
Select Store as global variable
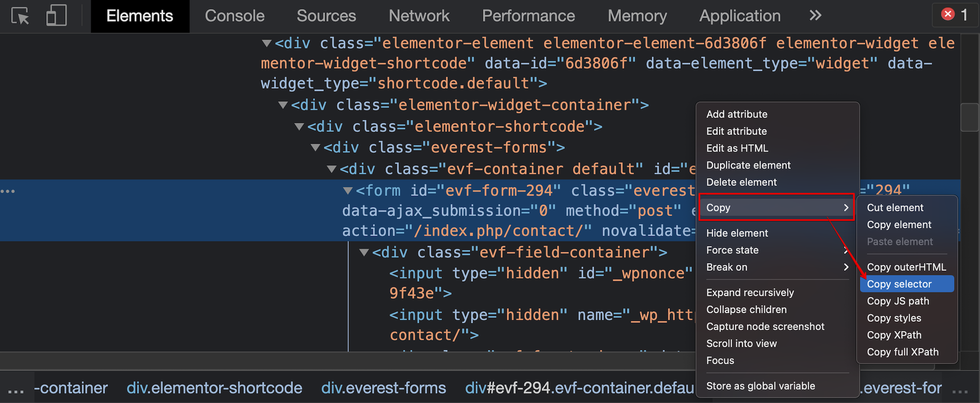[x=761, y=385]
